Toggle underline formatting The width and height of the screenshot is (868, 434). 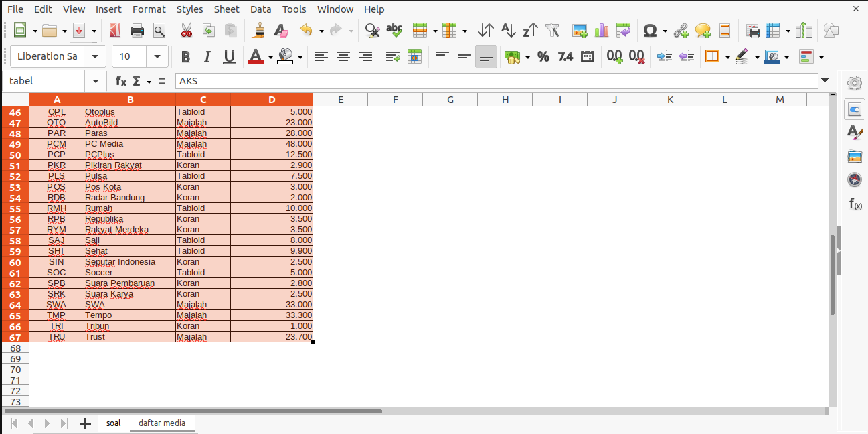[x=230, y=57]
